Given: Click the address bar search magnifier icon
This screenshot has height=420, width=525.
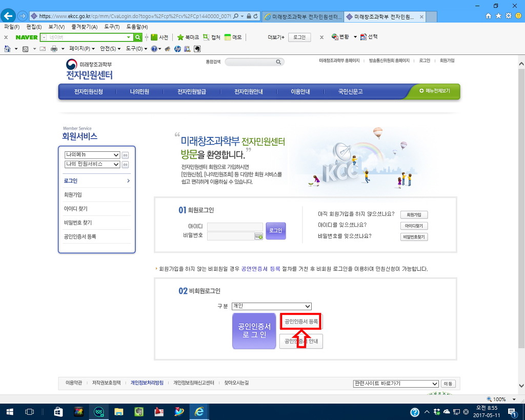Looking at the screenshot, I should coord(236,16).
